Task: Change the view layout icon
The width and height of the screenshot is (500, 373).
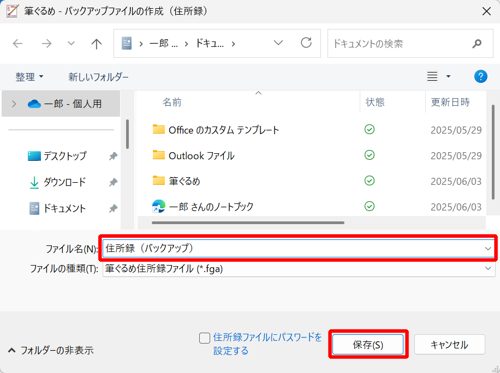Action: coord(432,76)
